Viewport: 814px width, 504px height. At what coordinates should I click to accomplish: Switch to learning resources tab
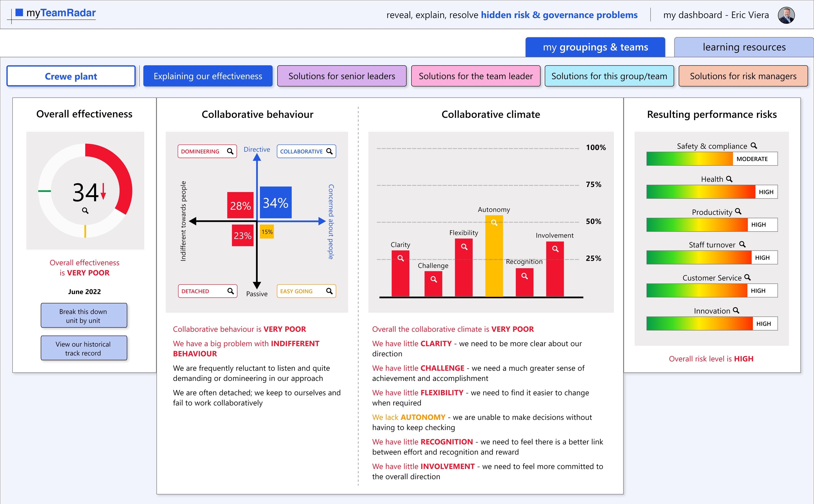[744, 47]
